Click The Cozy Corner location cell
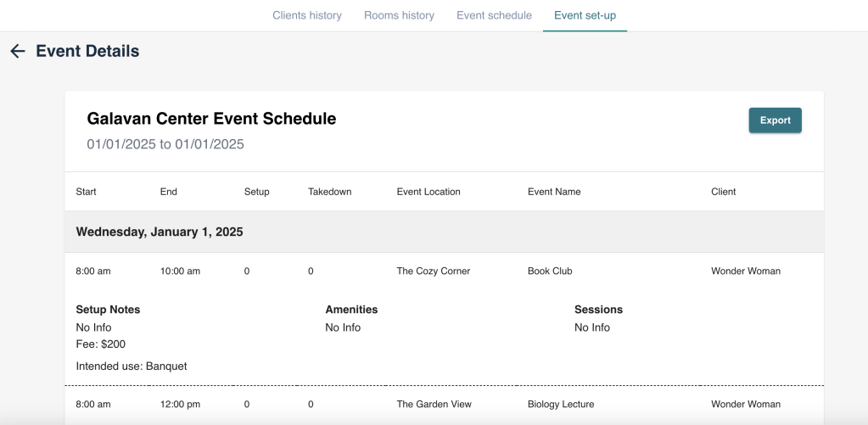 point(433,271)
